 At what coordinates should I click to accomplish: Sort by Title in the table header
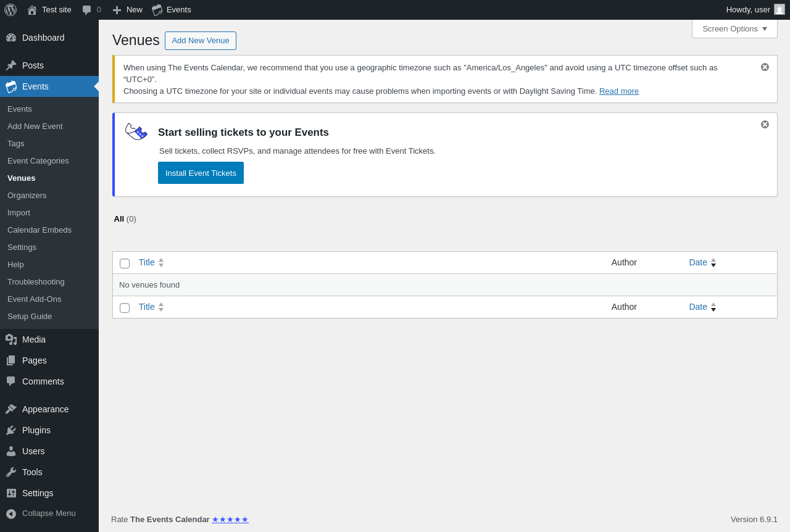[x=151, y=262]
